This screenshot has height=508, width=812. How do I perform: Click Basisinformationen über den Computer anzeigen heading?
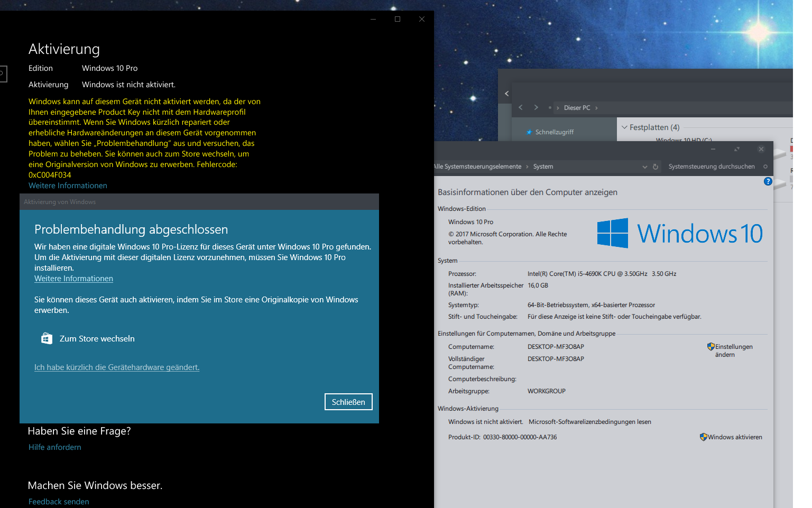(528, 192)
